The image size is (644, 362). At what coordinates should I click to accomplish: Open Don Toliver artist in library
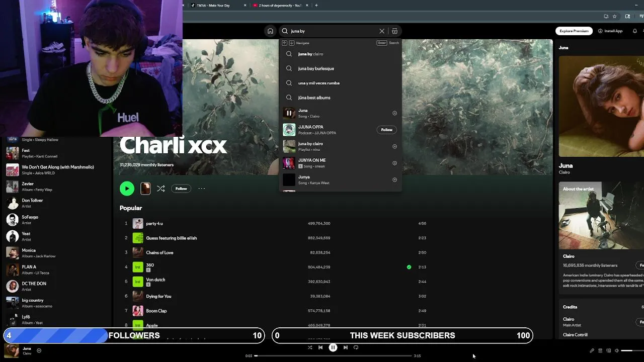pyautogui.click(x=57, y=203)
